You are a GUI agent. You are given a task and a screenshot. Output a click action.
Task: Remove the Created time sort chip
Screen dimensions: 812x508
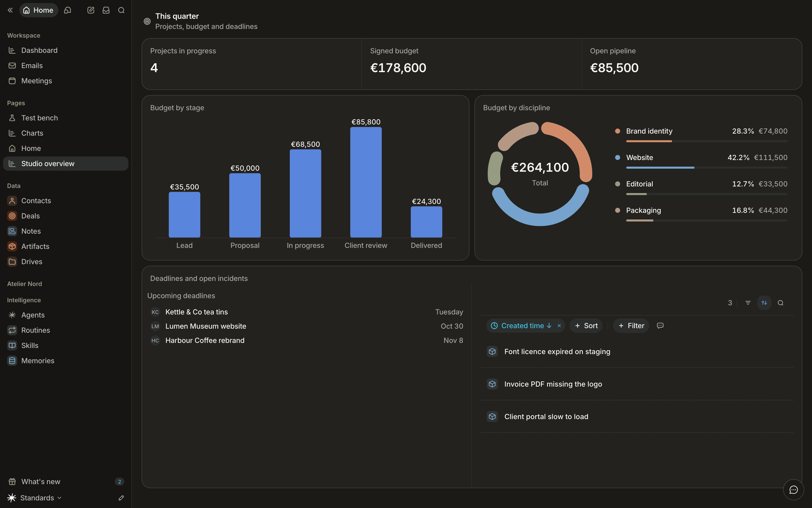(x=559, y=326)
